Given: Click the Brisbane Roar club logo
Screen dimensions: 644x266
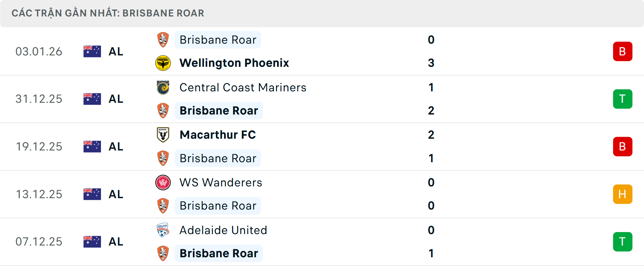Looking at the screenshot, I should (163, 39).
